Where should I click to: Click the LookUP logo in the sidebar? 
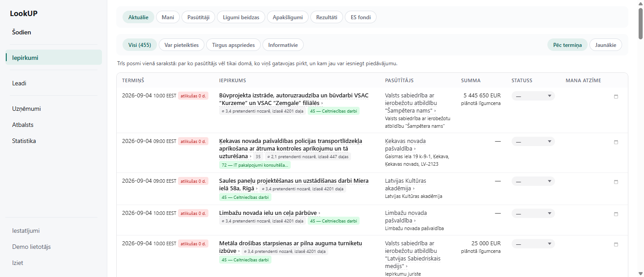24,13
